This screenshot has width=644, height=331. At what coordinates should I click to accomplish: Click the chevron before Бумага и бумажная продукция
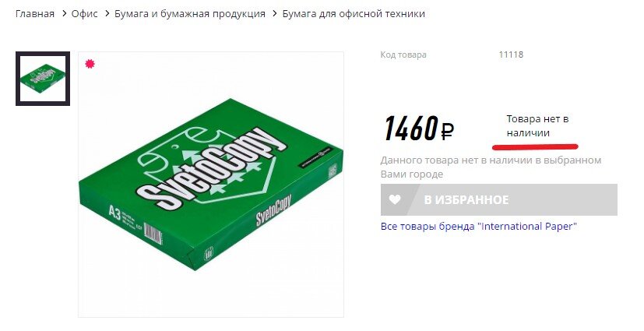click(x=107, y=13)
